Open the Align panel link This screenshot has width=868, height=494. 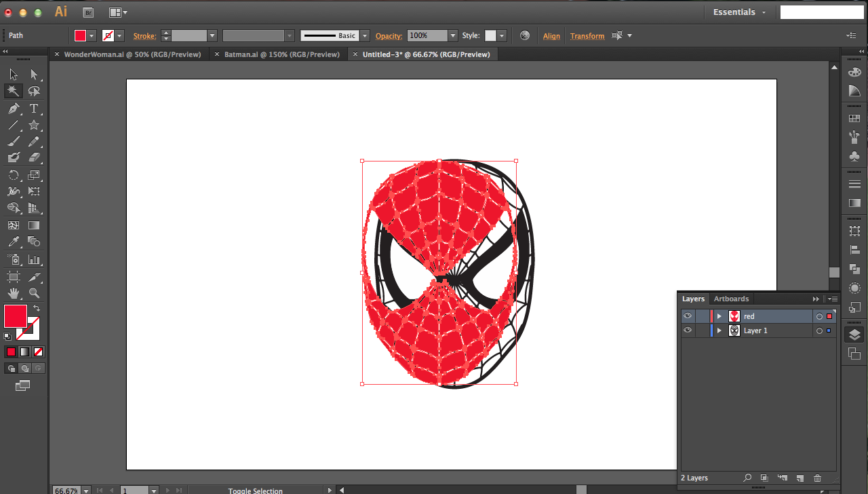tap(551, 36)
